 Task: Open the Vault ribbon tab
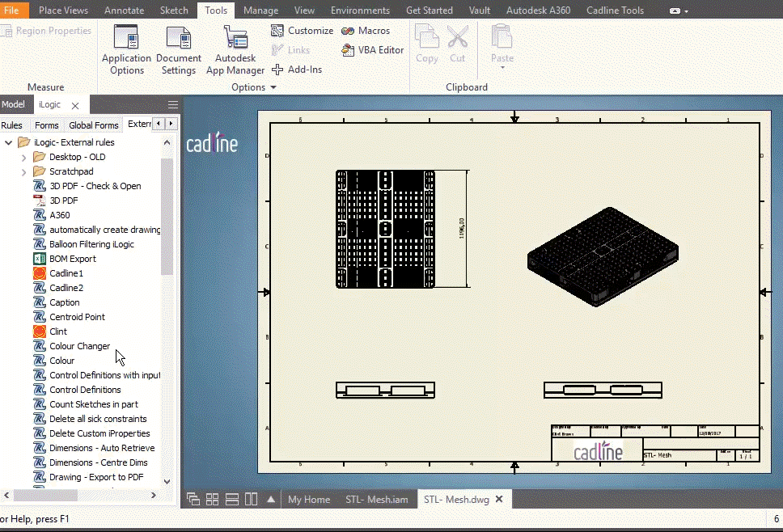click(x=480, y=10)
